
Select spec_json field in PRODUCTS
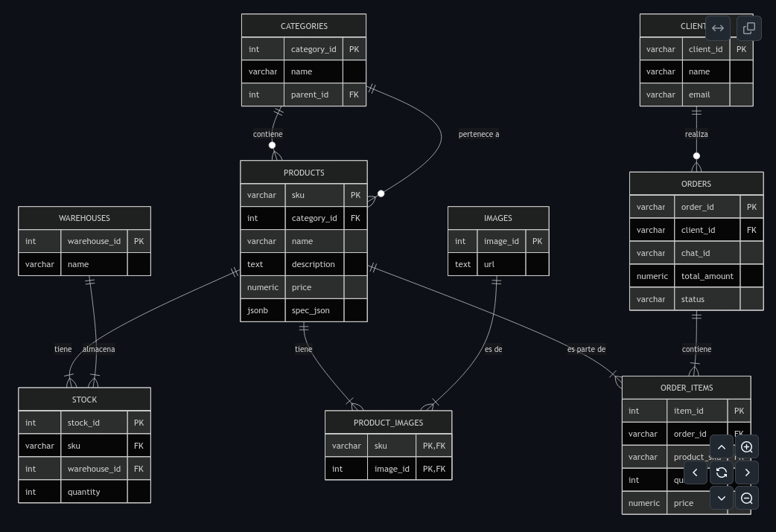coord(304,310)
